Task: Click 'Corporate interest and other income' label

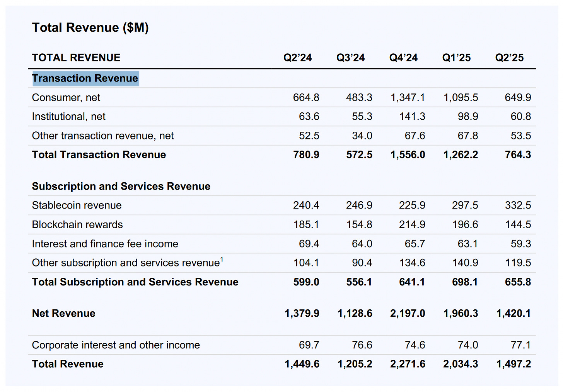Action: [x=116, y=345]
